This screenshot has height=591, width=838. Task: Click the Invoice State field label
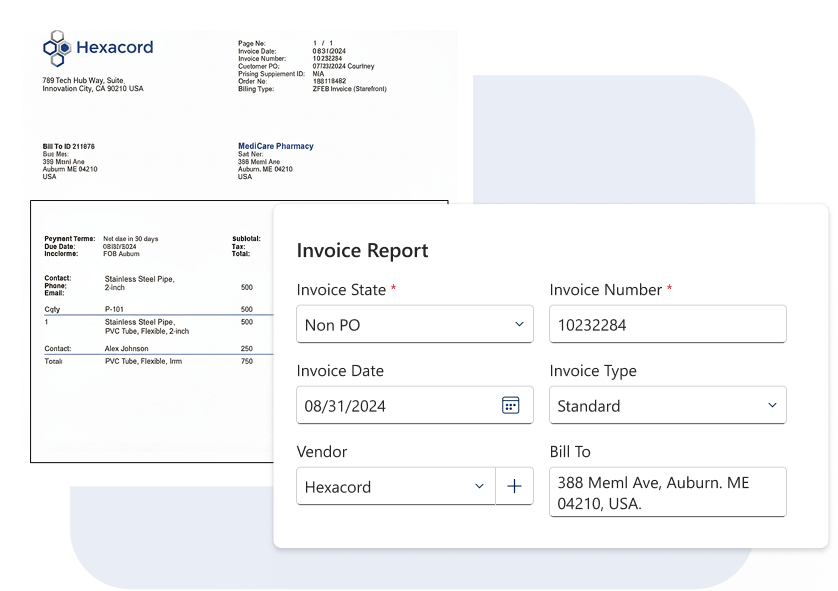click(341, 289)
